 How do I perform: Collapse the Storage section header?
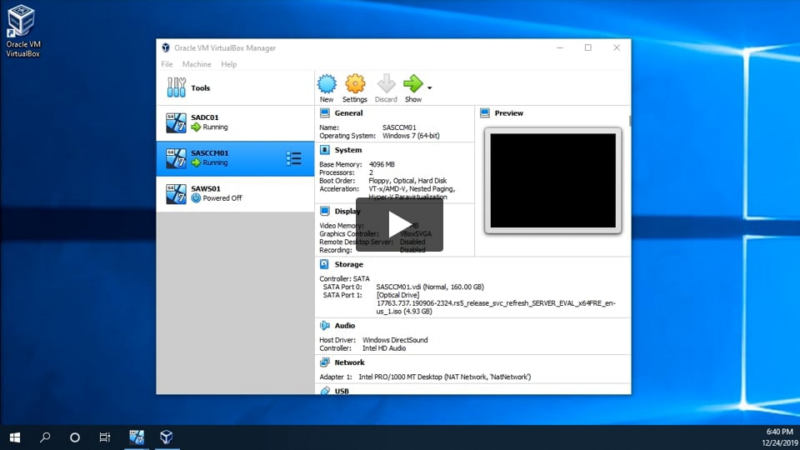pos(348,264)
